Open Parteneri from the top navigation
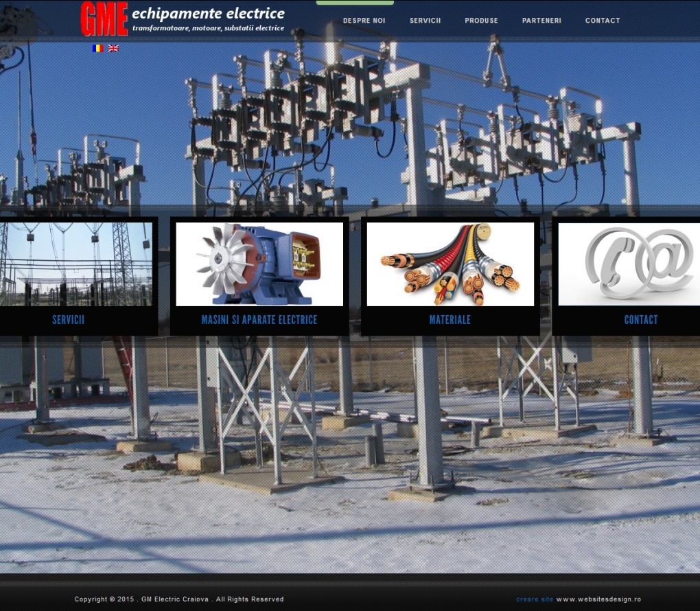Viewport: 700px width, 611px height. pos(541,21)
